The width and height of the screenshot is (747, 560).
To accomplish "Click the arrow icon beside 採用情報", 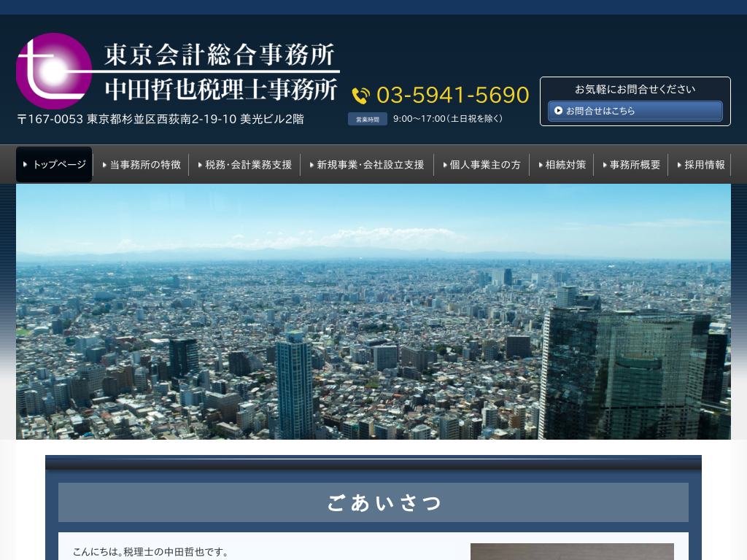I will coord(679,165).
